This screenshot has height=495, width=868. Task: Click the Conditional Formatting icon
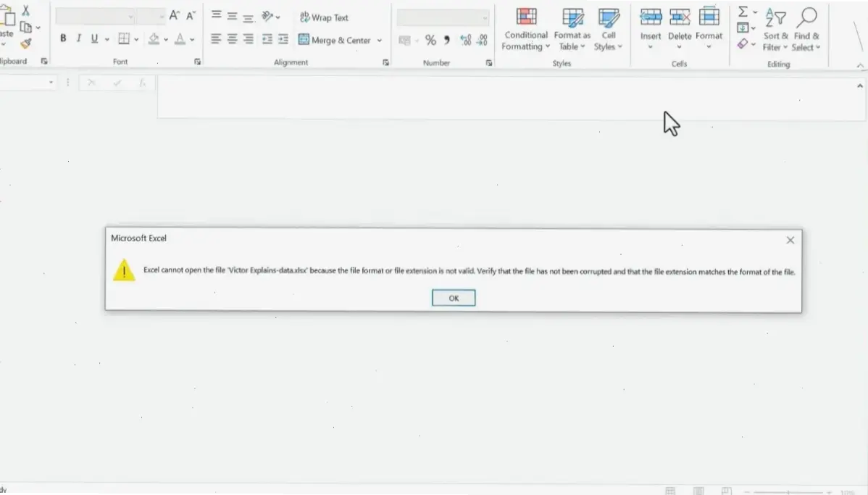click(x=526, y=17)
